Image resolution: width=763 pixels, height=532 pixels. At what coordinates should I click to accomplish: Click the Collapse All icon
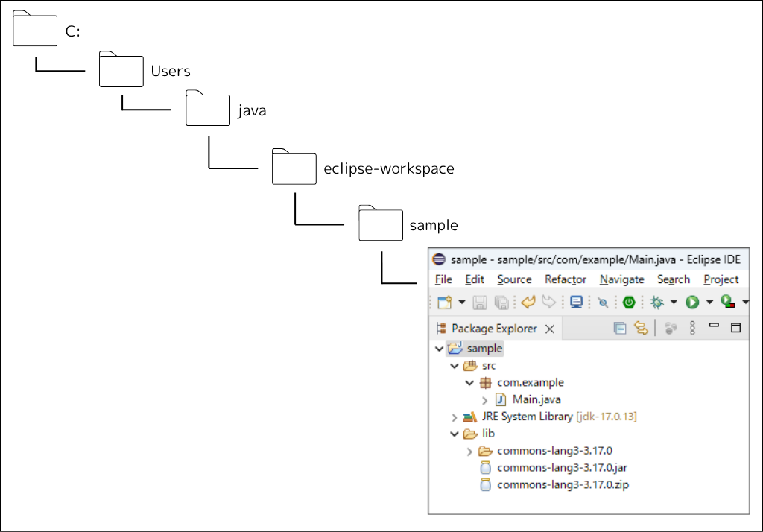(x=619, y=329)
